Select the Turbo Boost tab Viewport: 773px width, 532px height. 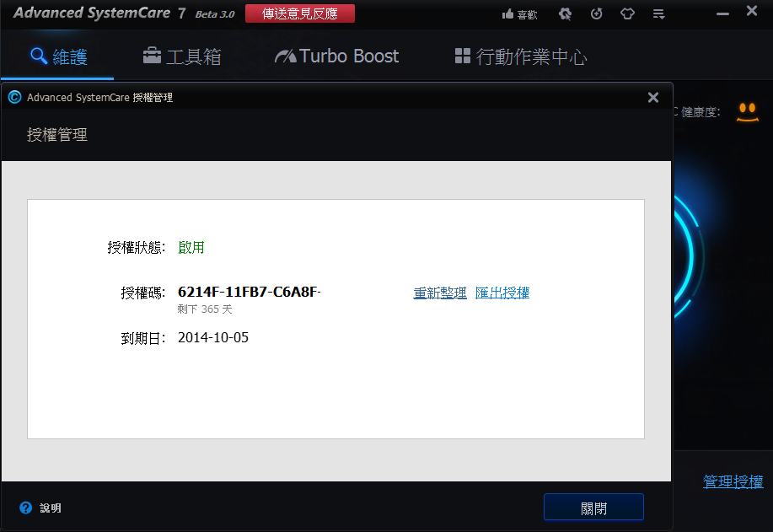point(336,56)
